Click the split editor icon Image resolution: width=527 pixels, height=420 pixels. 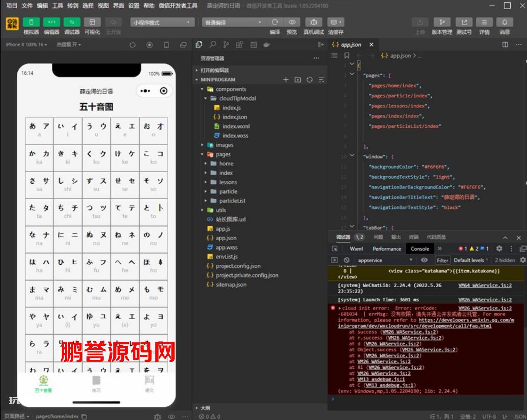click(505, 45)
